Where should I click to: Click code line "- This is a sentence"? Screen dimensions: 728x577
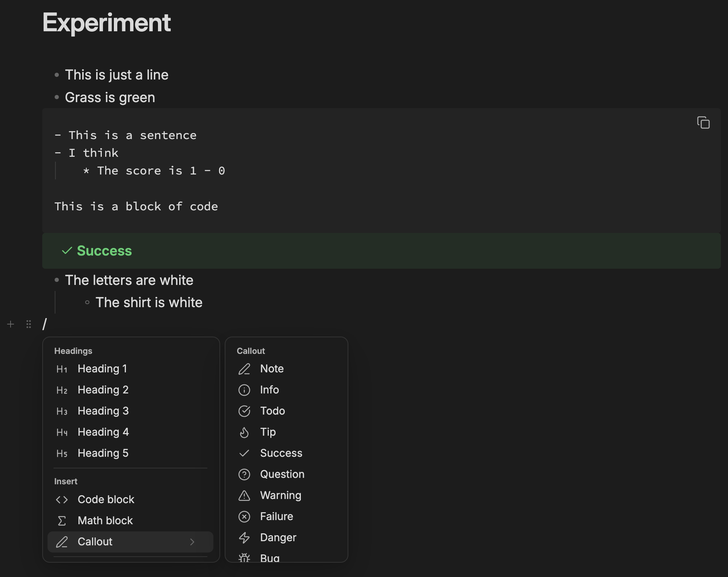coord(126,135)
